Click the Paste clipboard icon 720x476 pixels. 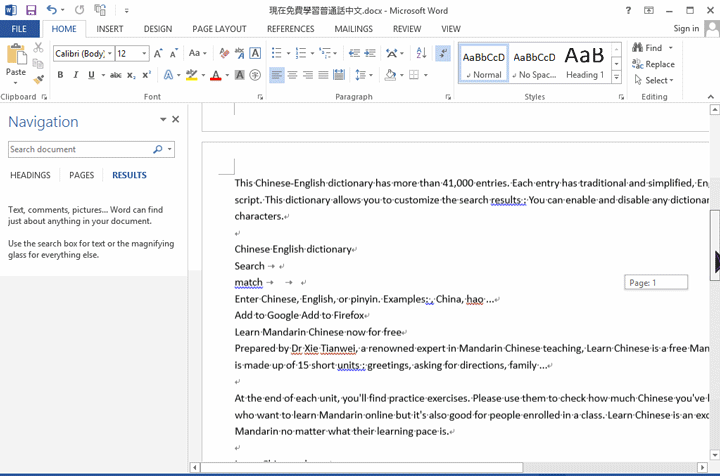click(16, 56)
